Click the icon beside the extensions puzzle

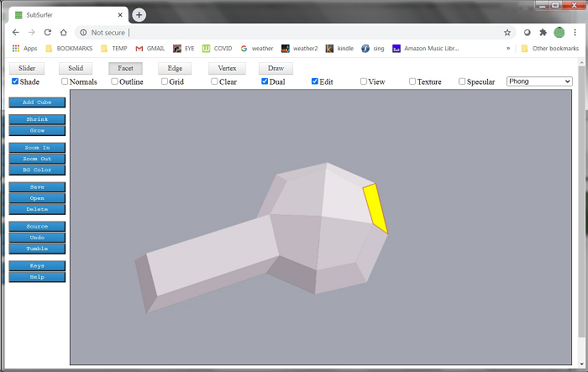(528, 33)
